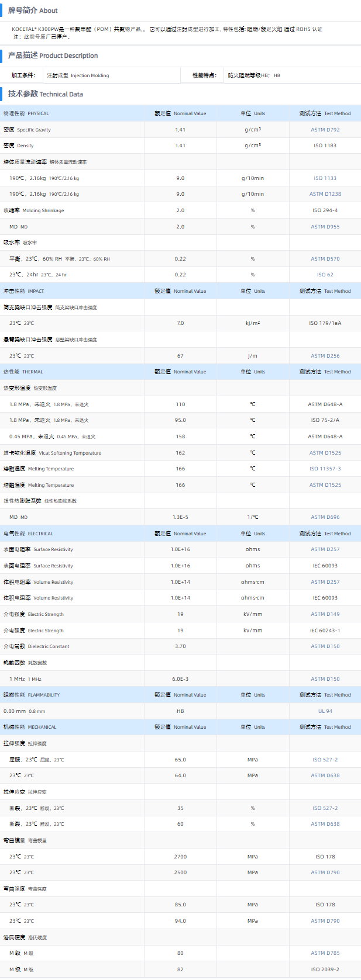The width and height of the screenshot is (361, 980).
Task: Open the ASTM D1238 melt flow link
Action: [x=325, y=194]
